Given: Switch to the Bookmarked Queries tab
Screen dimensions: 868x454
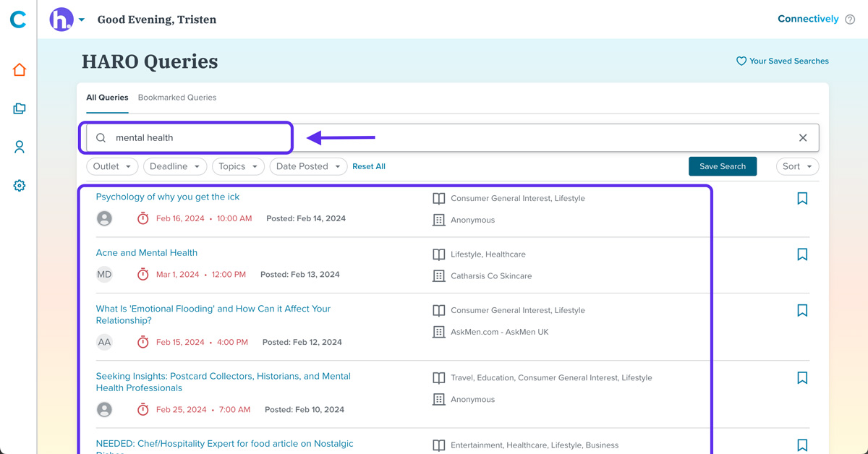Looking at the screenshot, I should pos(177,98).
